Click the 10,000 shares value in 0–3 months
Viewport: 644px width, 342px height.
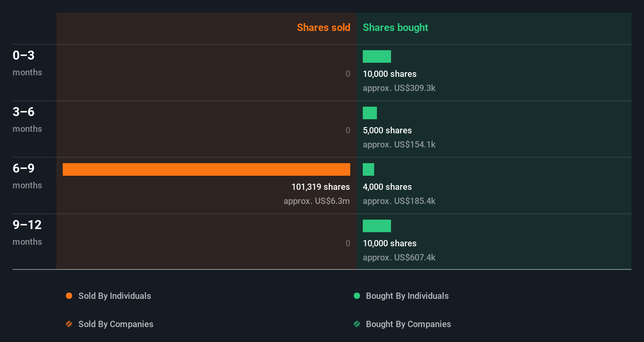(389, 74)
